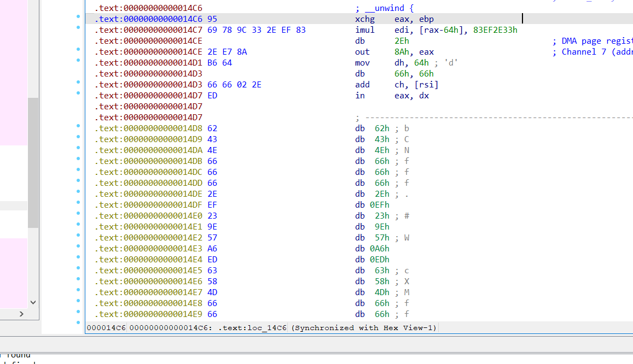Click the left panel scroll-right arrow

(22, 314)
